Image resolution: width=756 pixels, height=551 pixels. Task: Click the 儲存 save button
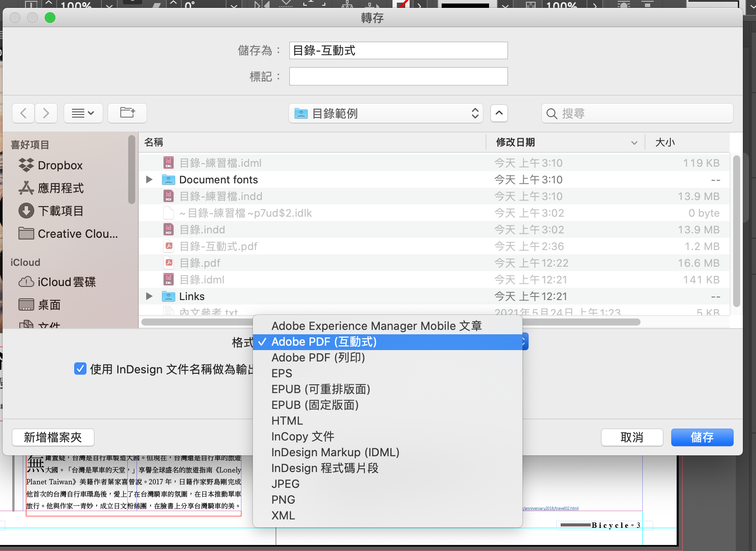click(702, 437)
